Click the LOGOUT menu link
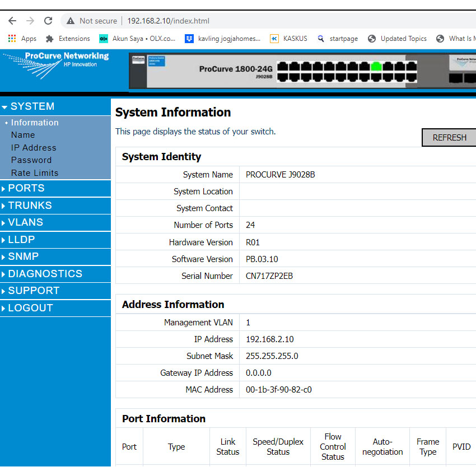 pyautogui.click(x=30, y=308)
